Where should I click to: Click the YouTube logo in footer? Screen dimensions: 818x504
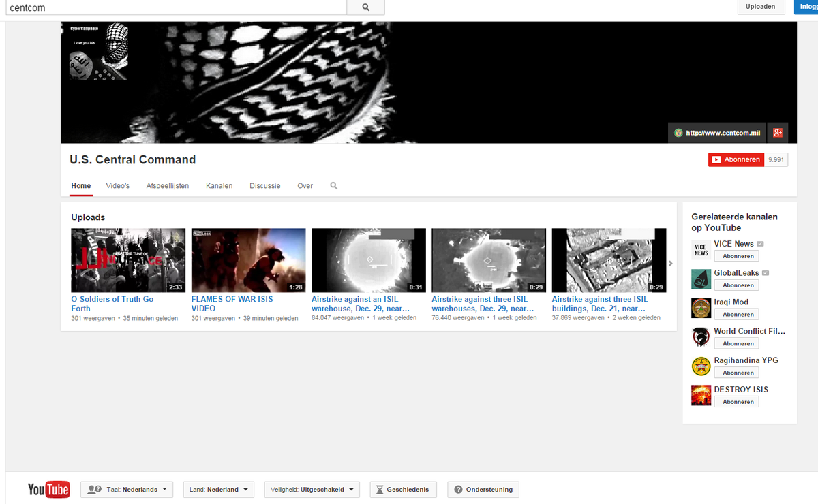click(x=48, y=489)
